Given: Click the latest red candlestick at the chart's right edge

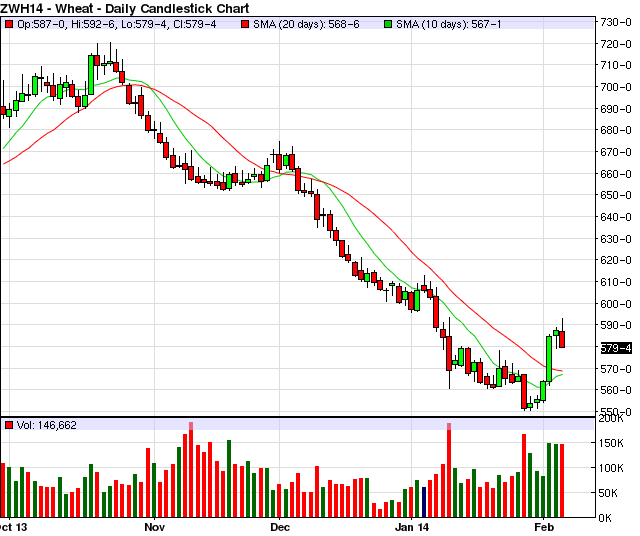Looking at the screenshot, I should pyautogui.click(x=562, y=339).
